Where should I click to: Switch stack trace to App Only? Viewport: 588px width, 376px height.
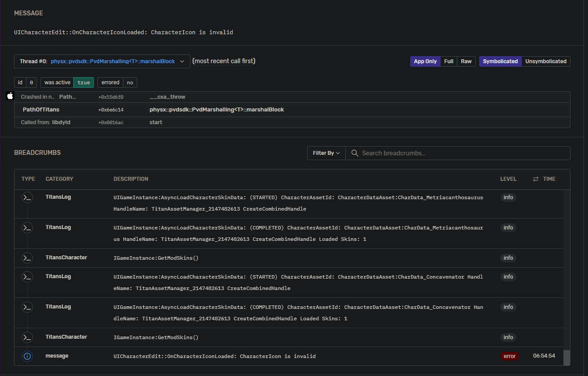coord(425,61)
